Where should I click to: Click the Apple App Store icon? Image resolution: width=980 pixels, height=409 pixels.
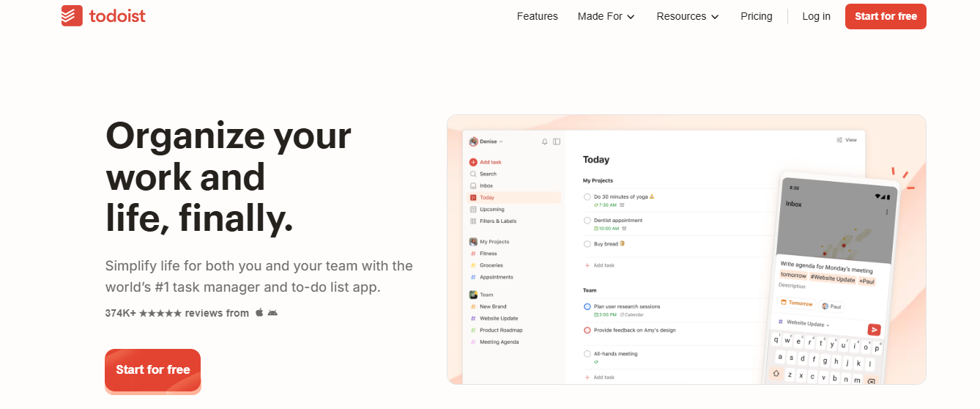[259, 313]
